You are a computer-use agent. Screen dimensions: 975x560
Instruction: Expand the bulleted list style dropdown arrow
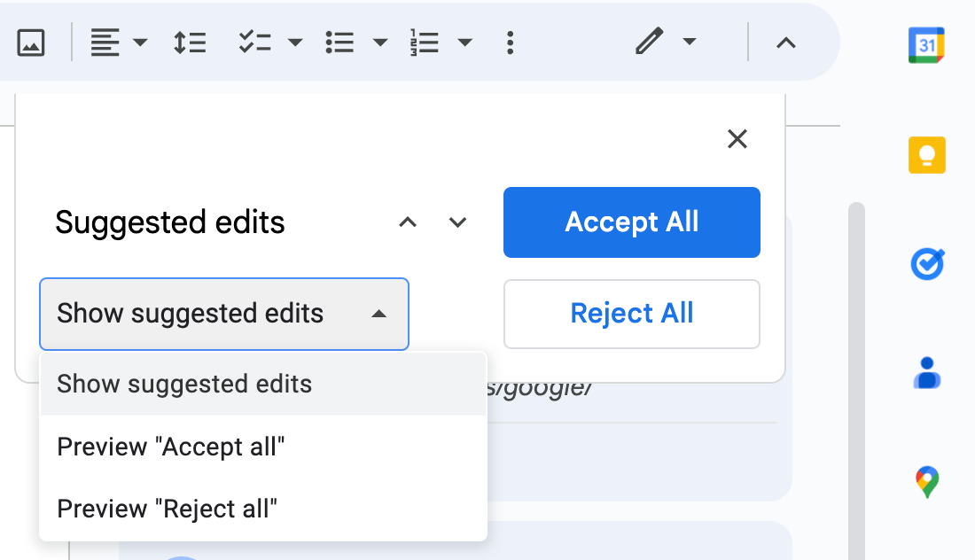(x=380, y=43)
